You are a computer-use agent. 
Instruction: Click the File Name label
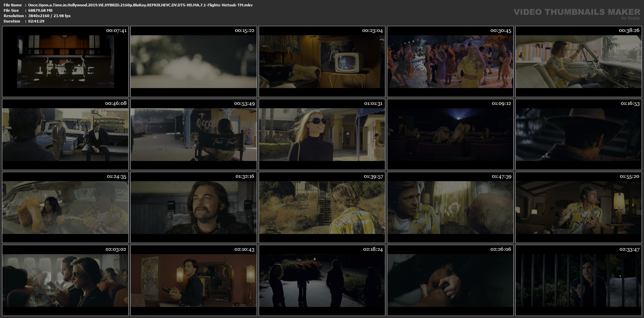pos(13,5)
